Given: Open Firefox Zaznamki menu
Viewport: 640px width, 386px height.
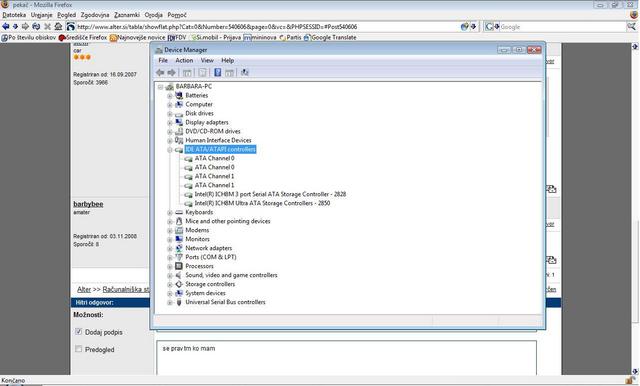Looking at the screenshot, I should click(x=127, y=15).
